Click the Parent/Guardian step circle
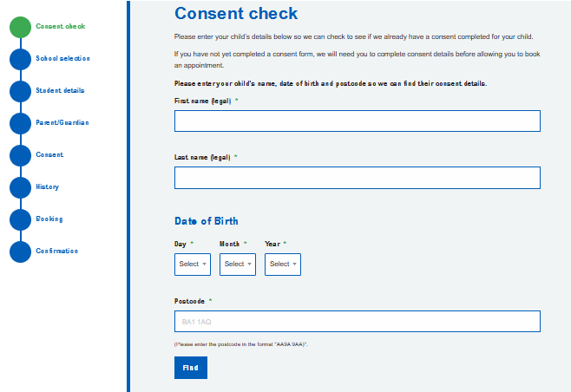The image size is (571, 392). click(20, 123)
